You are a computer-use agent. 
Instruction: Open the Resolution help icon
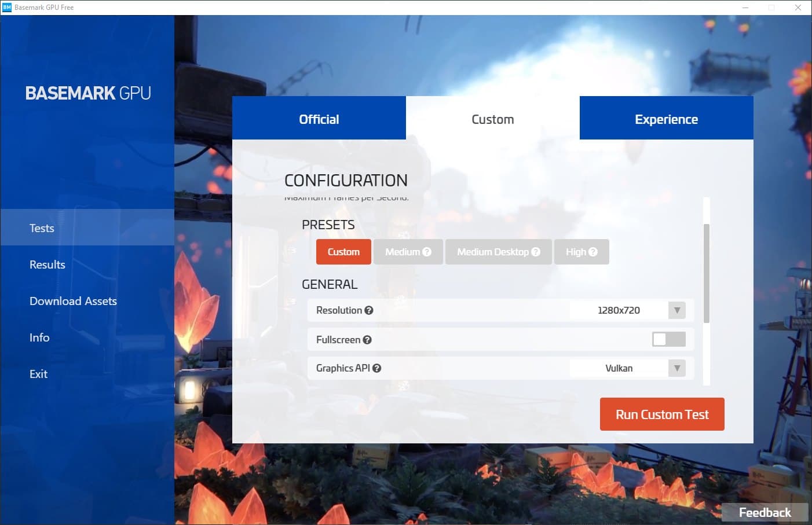click(370, 310)
